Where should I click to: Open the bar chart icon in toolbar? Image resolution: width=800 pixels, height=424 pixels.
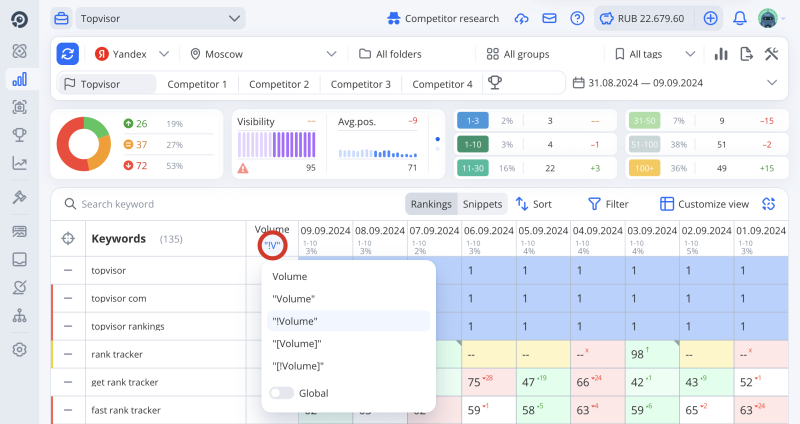721,54
